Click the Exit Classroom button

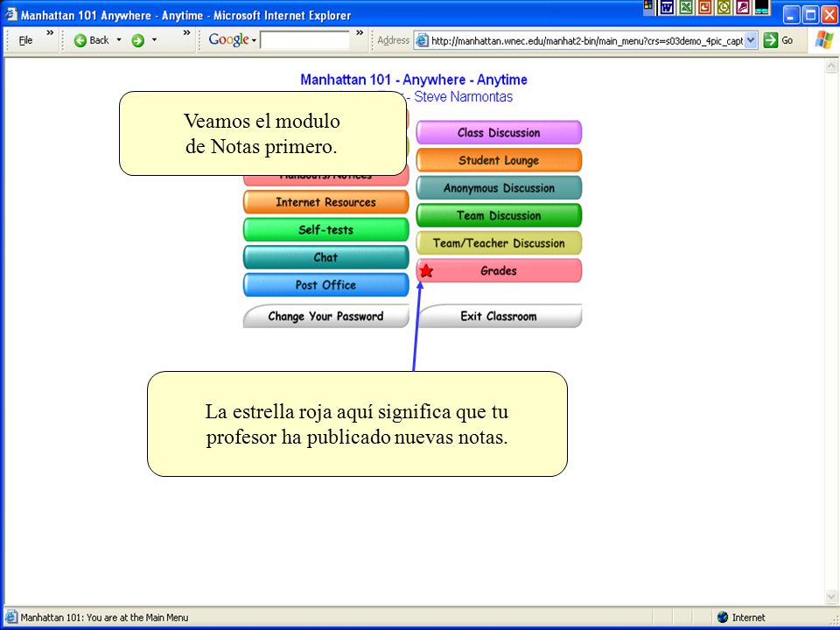click(x=499, y=316)
